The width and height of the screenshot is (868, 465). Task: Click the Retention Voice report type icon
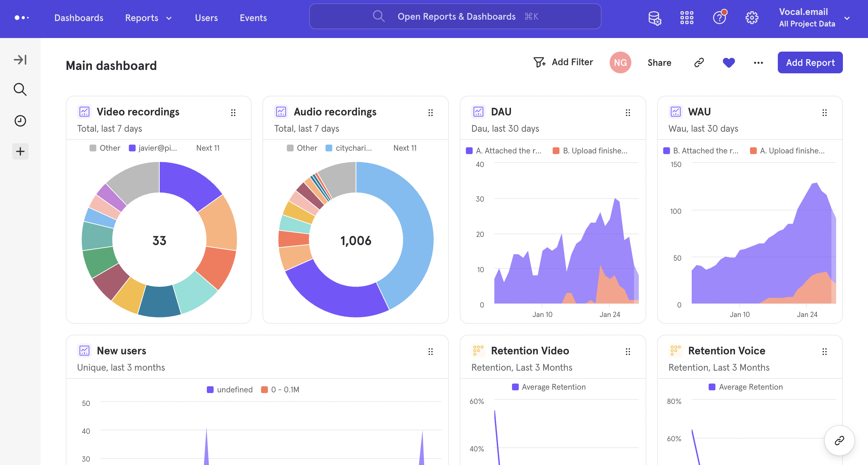(675, 351)
